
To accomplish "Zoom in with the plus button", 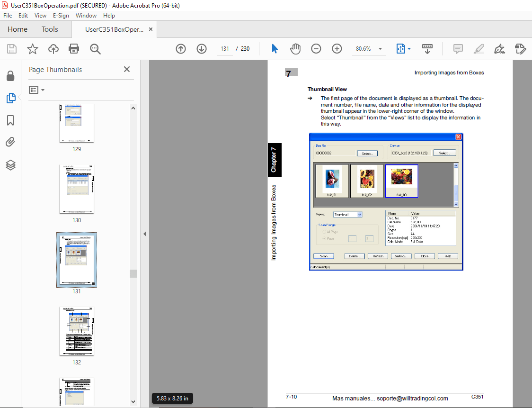I will (x=337, y=49).
